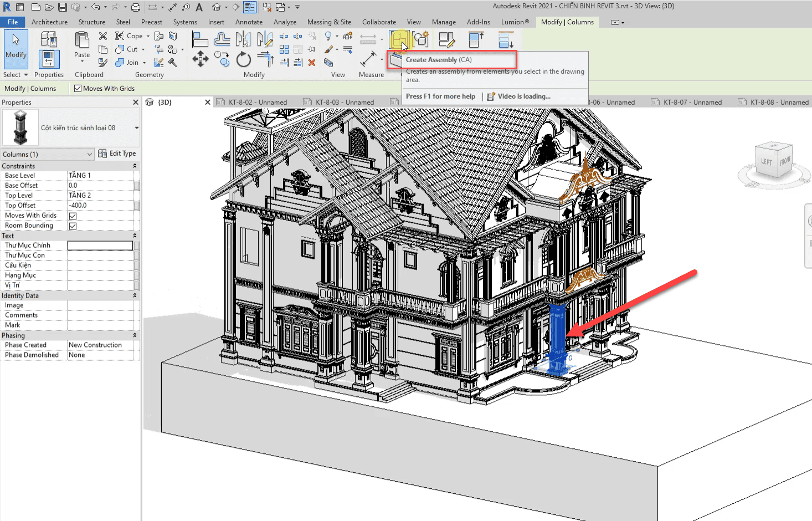The image size is (812, 521).
Task: Click the Match Type Properties icon
Action: coord(103,63)
